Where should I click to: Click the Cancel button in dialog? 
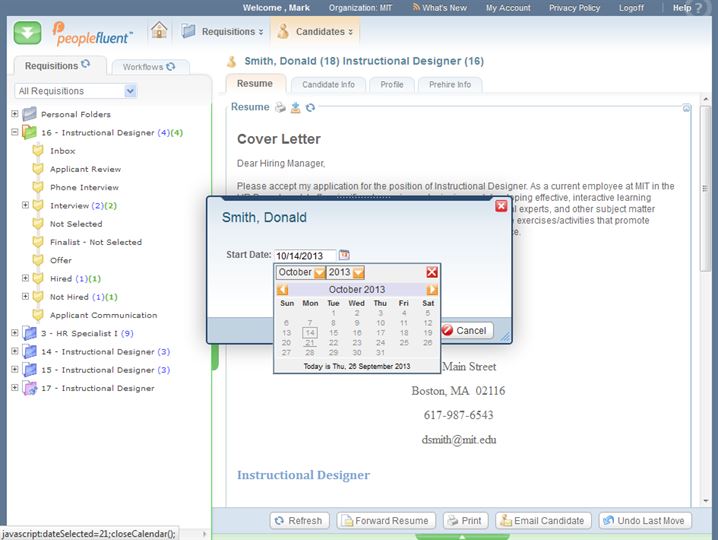coord(465,330)
